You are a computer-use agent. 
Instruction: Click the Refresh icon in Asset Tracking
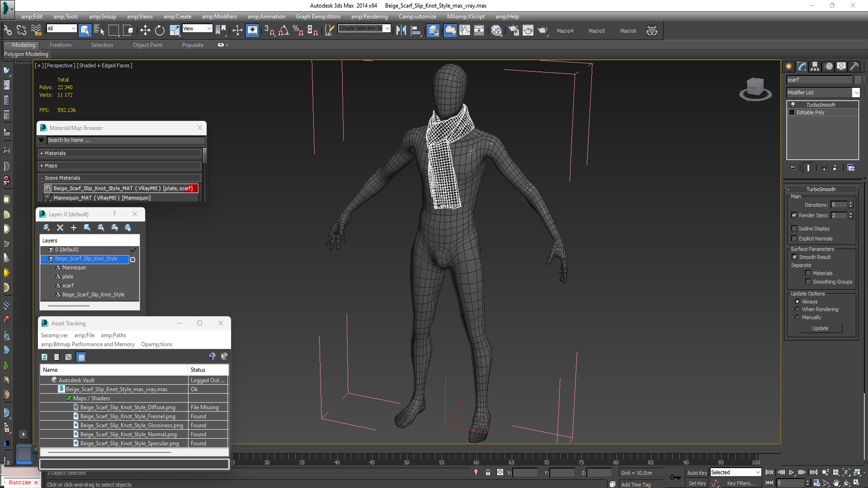click(x=44, y=357)
